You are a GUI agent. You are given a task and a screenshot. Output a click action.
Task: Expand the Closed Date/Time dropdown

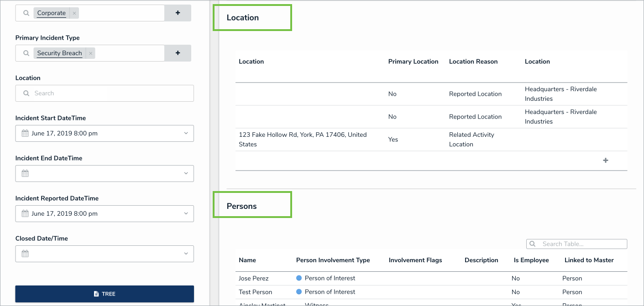[x=186, y=254]
